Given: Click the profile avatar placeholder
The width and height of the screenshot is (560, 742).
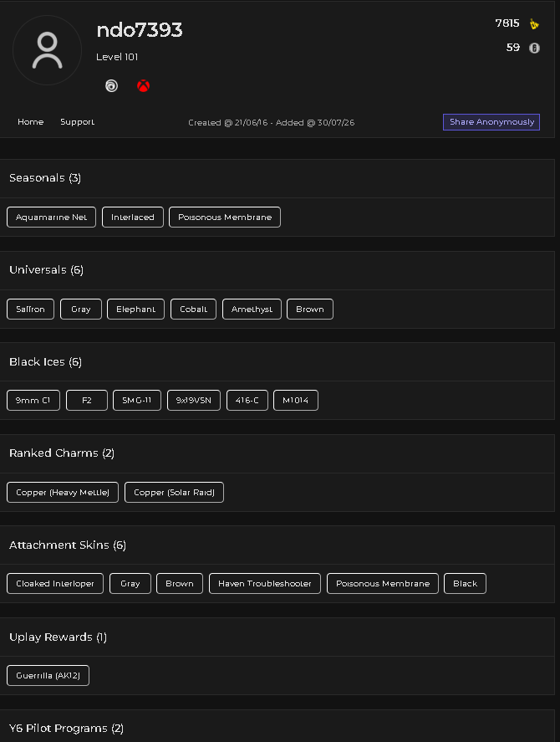Looking at the screenshot, I should tap(48, 50).
